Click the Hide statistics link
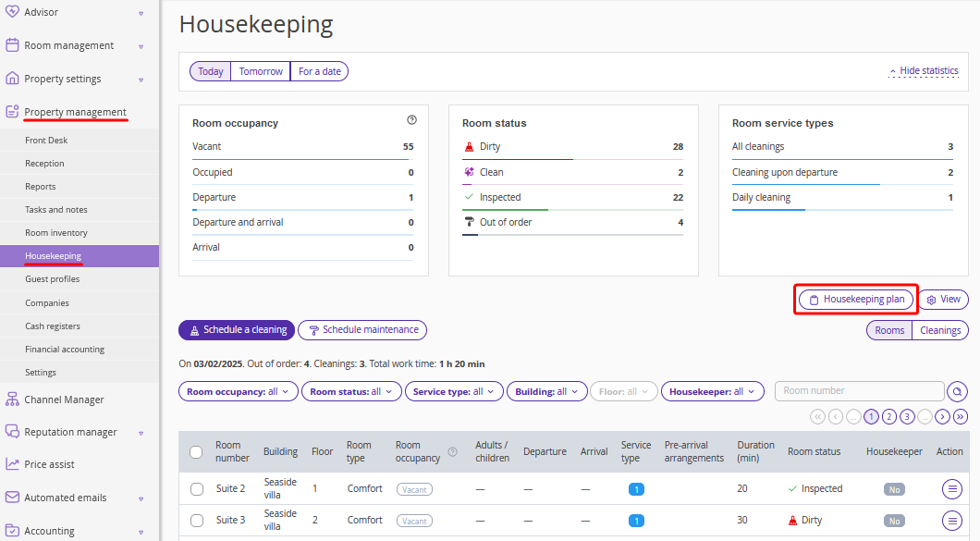 click(x=924, y=71)
